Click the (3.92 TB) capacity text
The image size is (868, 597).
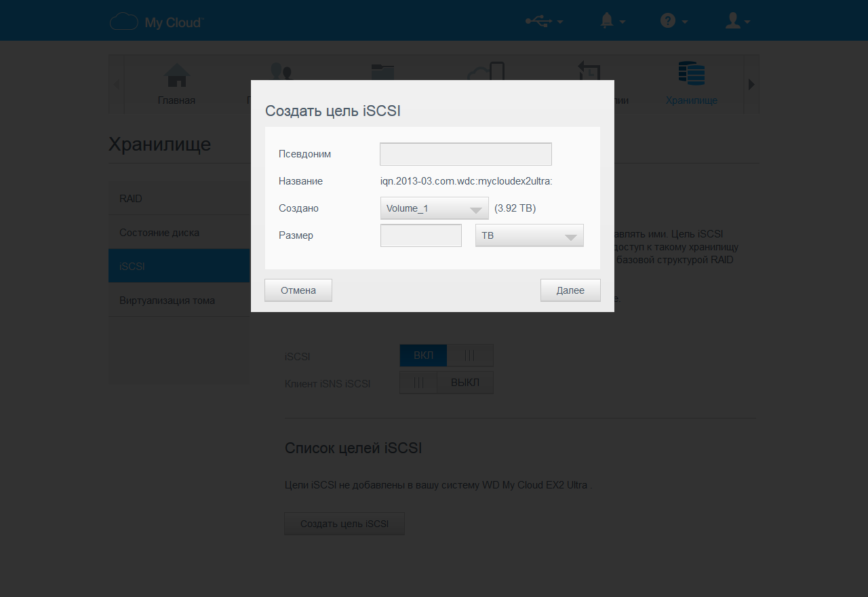click(x=515, y=208)
